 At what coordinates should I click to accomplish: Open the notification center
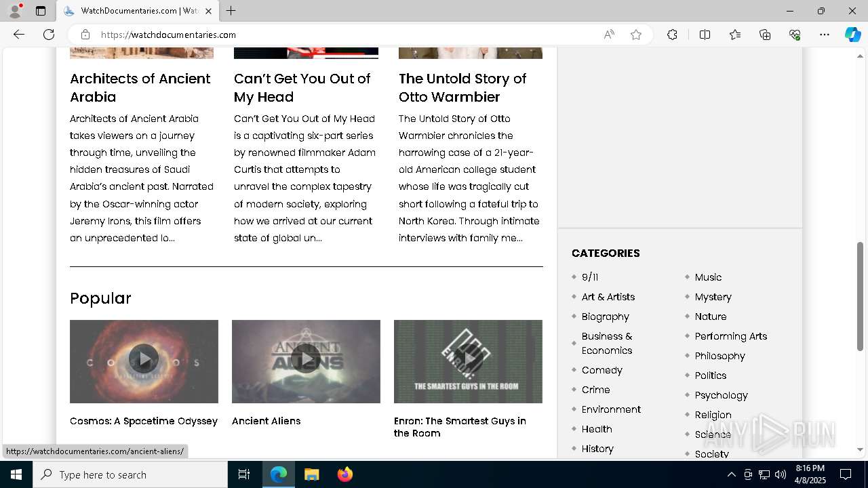[x=846, y=474]
